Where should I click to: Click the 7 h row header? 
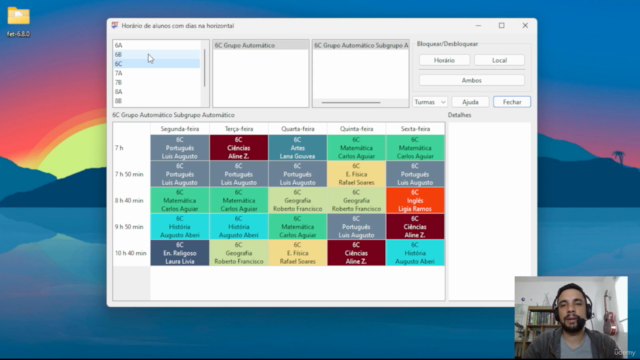(131, 148)
